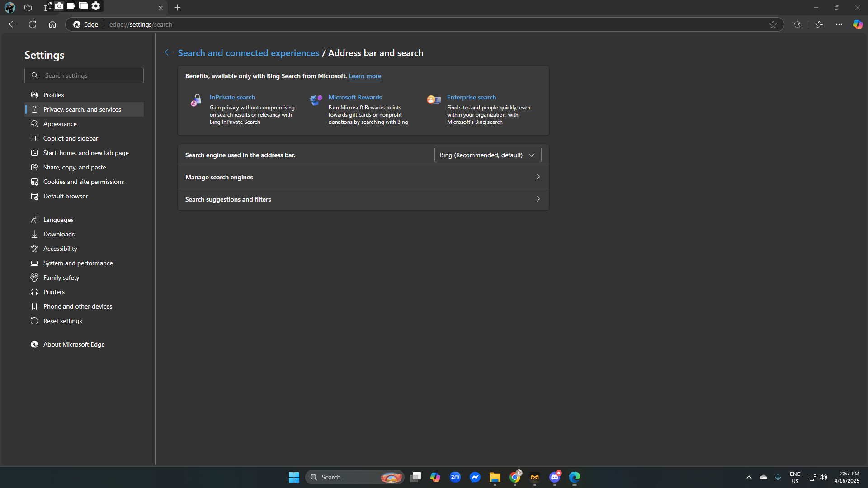The width and height of the screenshot is (868, 488).
Task: Open Appearance settings section
Action: pyautogui.click(x=60, y=124)
